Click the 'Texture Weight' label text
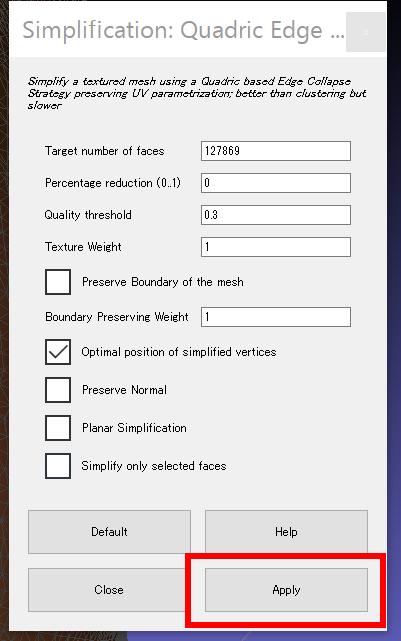This screenshot has width=401, height=641. click(x=83, y=247)
